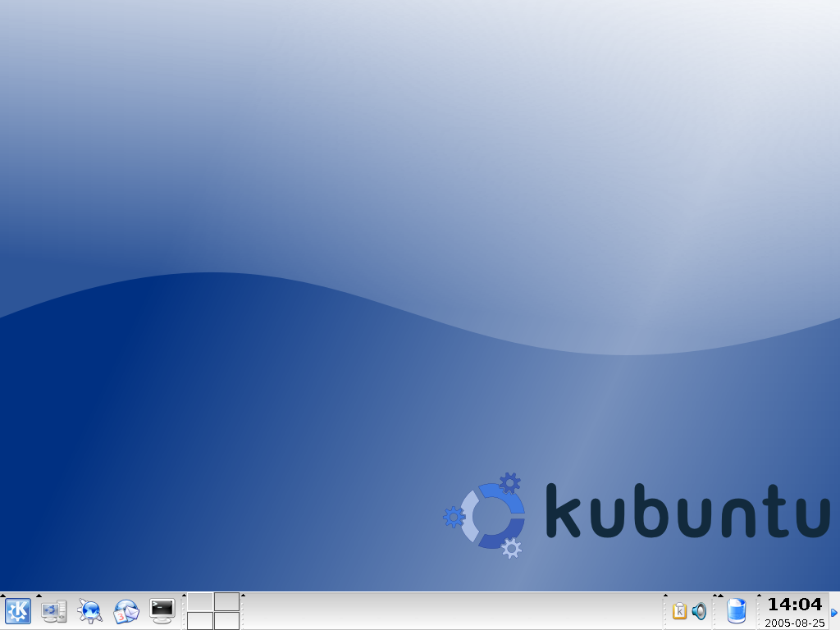Open the KDE K Menu launcher
The width and height of the screenshot is (840, 630).
18,611
